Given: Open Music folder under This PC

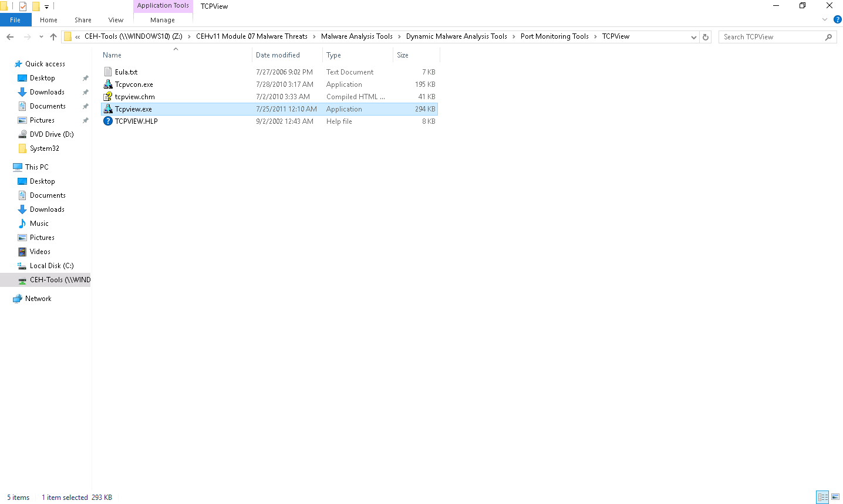Looking at the screenshot, I should tap(39, 224).
